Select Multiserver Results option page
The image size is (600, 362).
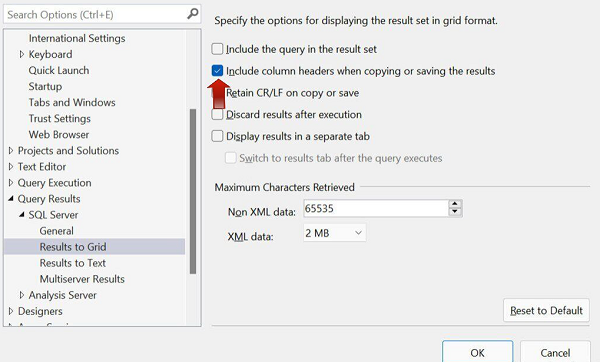click(x=82, y=279)
